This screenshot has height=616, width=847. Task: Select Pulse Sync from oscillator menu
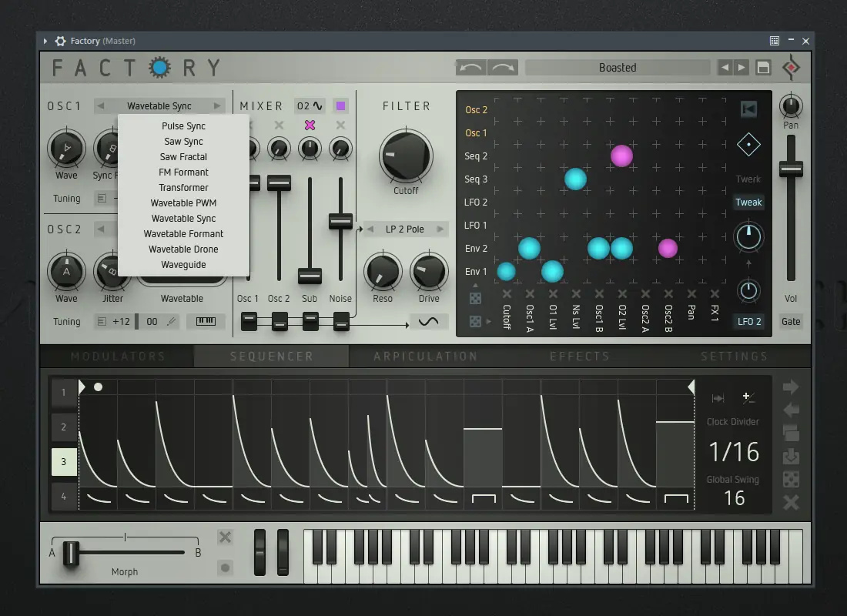(184, 126)
